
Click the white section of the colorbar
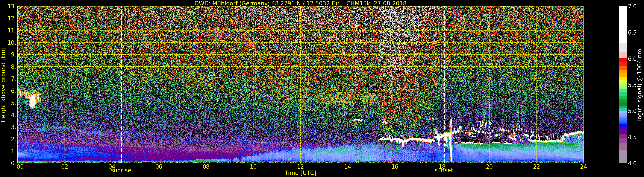coord(623,25)
